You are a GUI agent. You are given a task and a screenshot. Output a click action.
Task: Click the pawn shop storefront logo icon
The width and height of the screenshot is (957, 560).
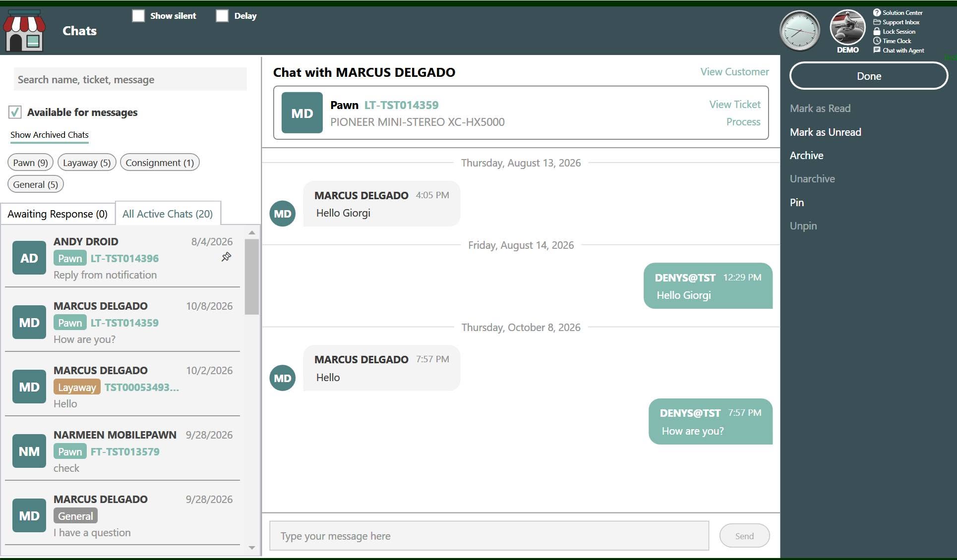pyautogui.click(x=24, y=31)
